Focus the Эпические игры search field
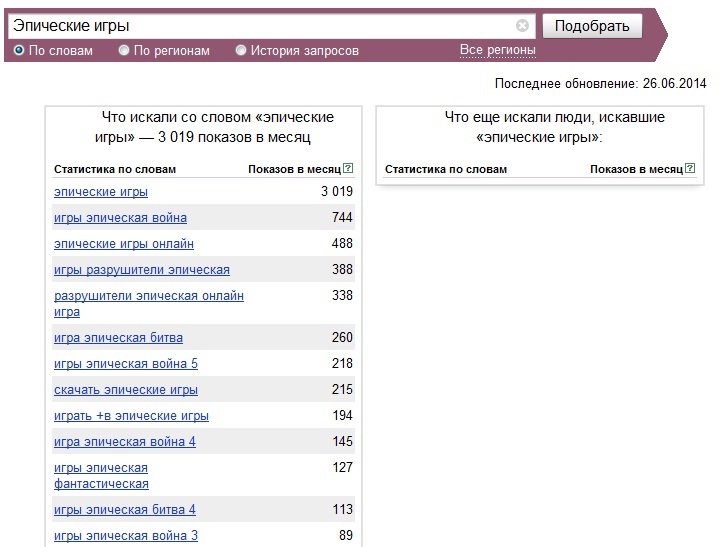This screenshot has width=719, height=547. (261, 26)
